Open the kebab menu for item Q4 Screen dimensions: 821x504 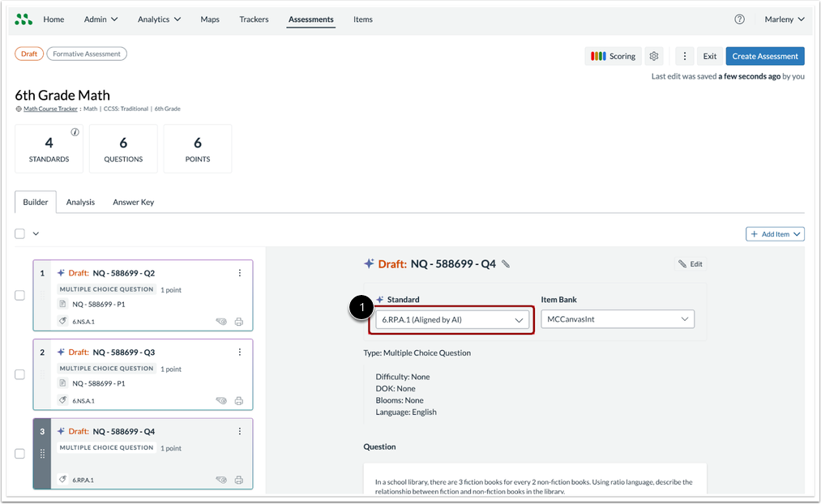(x=240, y=431)
